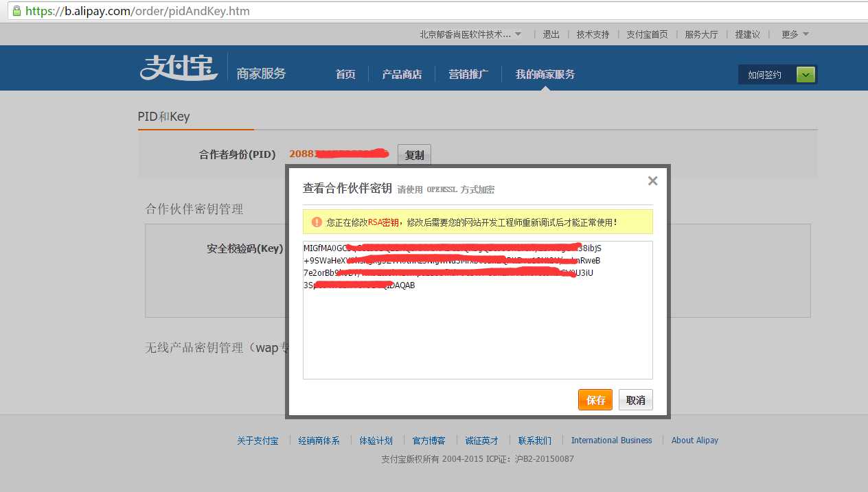The image size is (868, 492).
Task: Click the Alipay logo icon
Action: [178, 67]
